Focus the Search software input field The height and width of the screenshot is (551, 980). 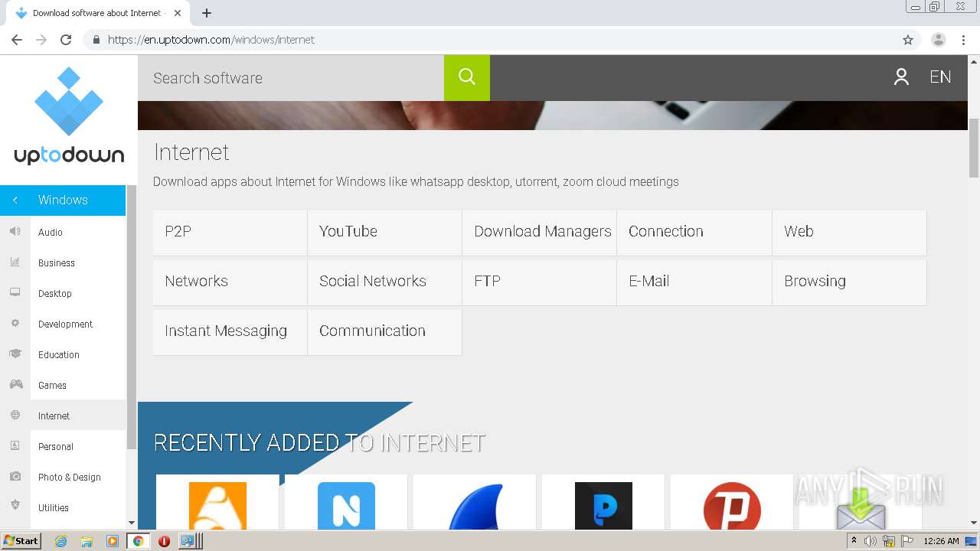[291, 78]
